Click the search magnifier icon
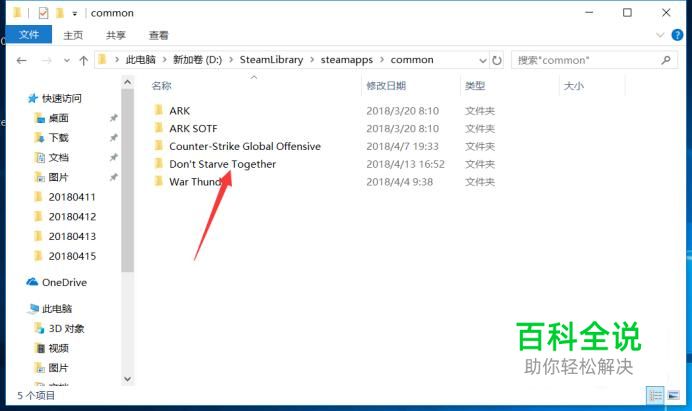This screenshot has width=692, height=411. [x=666, y=60]
